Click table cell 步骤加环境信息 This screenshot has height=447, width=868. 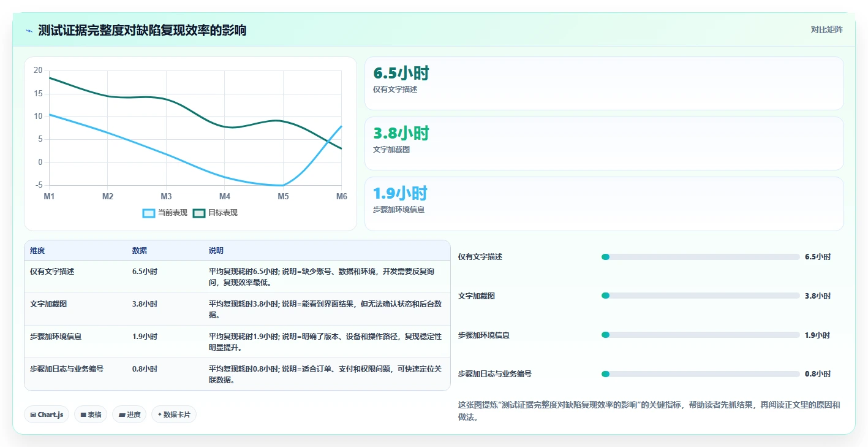tap(56, 336)
